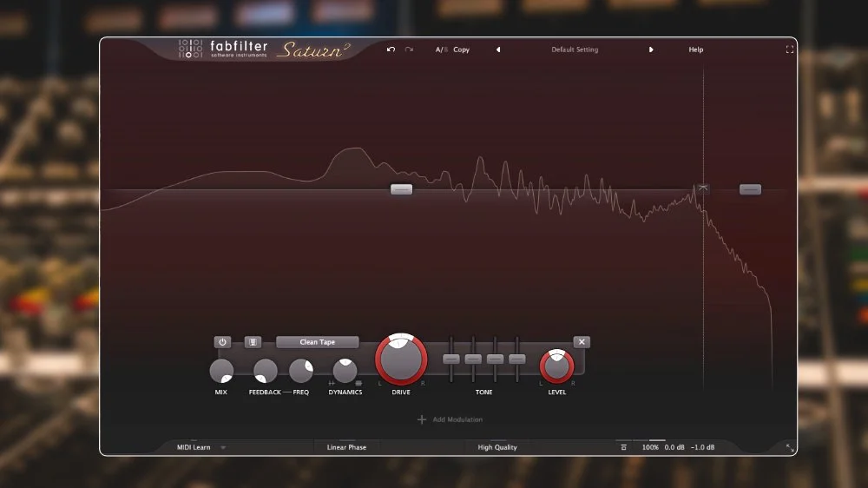Open the MIDI Learn dropdown arrow
The image size is (868, 488).
click(x=223, y=447)
